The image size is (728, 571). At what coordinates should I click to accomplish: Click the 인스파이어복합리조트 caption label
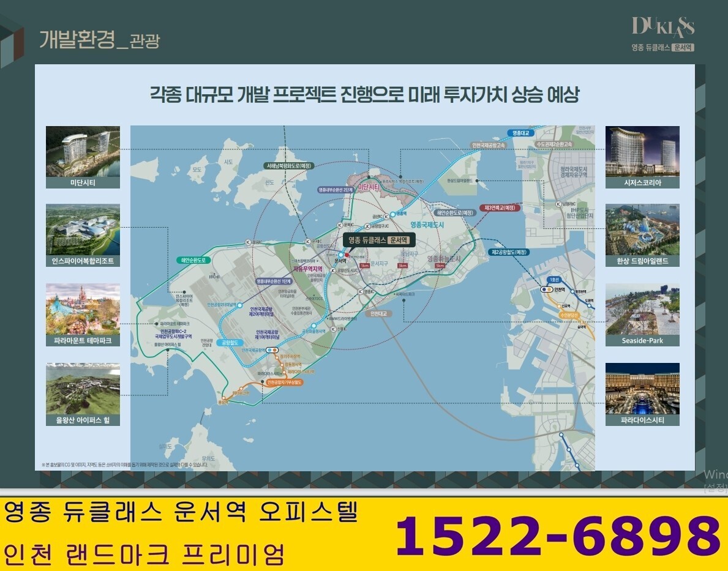83,261
